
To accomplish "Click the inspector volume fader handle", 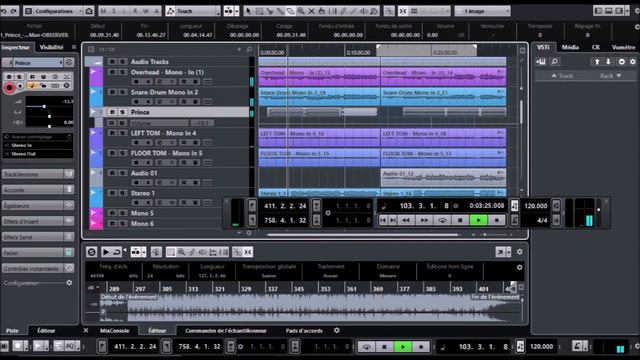I will (x=44, y=106).
